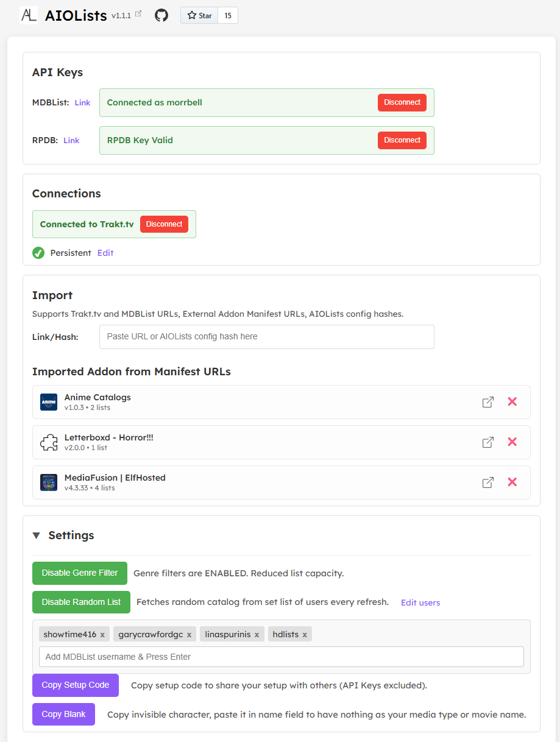The width and height of the screenshot is (560, 742).
Task: Open the version external link icon
Action: pos(138,14)
